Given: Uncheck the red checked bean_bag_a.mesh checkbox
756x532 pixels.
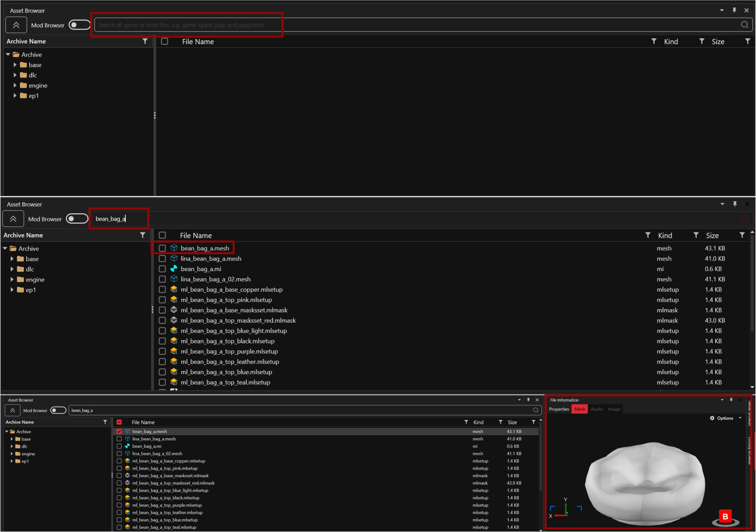Looking at the screenshot, I should [x=119, y=431].
